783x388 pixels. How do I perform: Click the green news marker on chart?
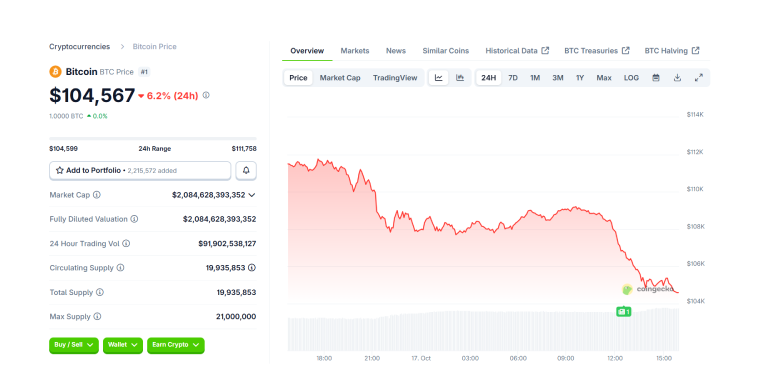[x=624, y=312]
